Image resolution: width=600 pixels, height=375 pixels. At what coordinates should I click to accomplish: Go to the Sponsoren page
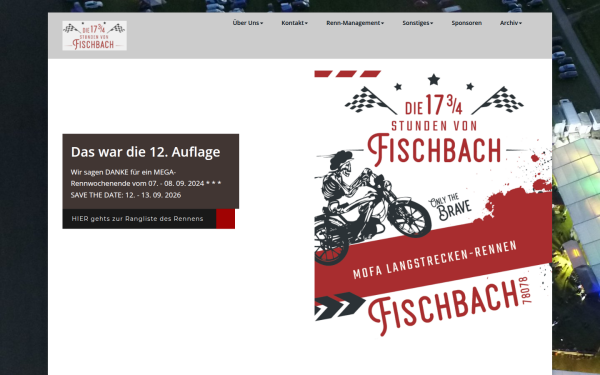466,23
